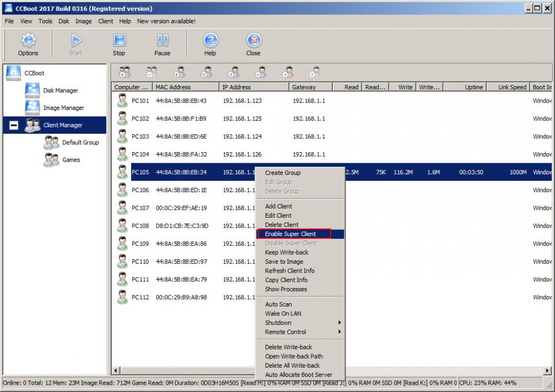The width and height of the screenshot is (555, 392).
Task: Sort by Uptime column header
Action: coord(465,87)
